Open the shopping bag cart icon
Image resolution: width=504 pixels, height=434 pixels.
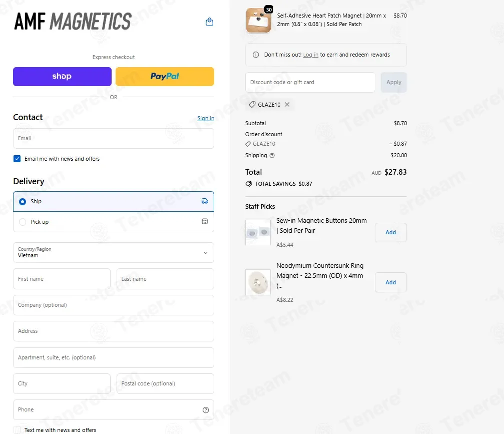pyautogui.click(x=209, y=22)
